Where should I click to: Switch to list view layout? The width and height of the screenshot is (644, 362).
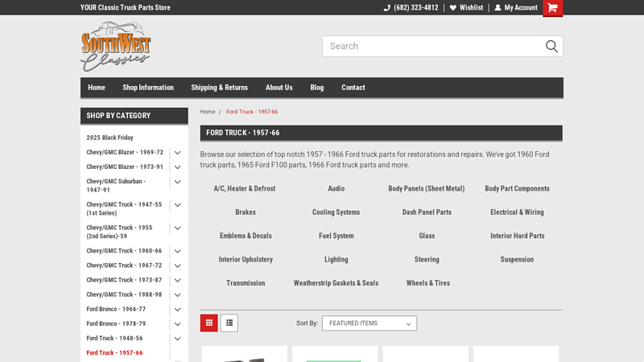pyautogui.click(x=229, y=323)
